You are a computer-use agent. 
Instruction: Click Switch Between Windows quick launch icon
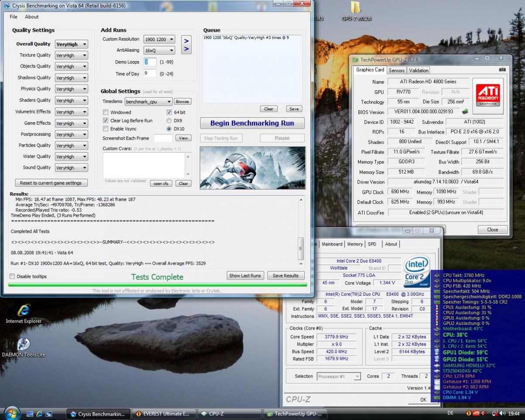coord(49,414)
